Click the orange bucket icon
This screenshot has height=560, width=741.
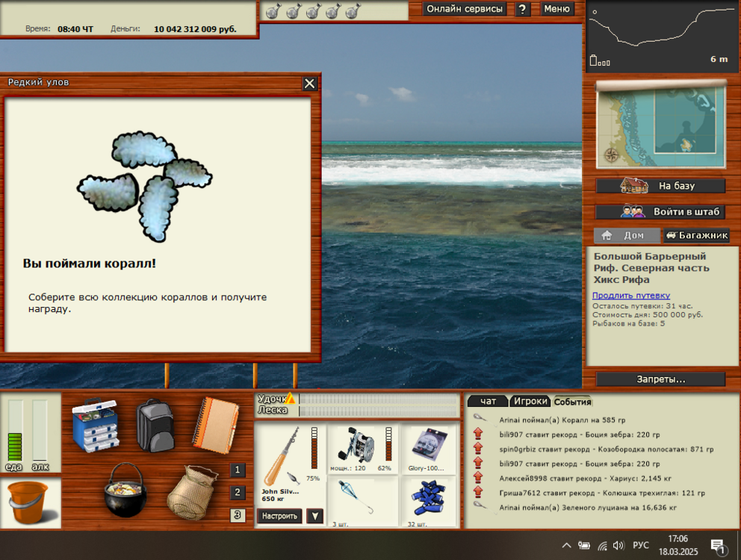[29, 501]
